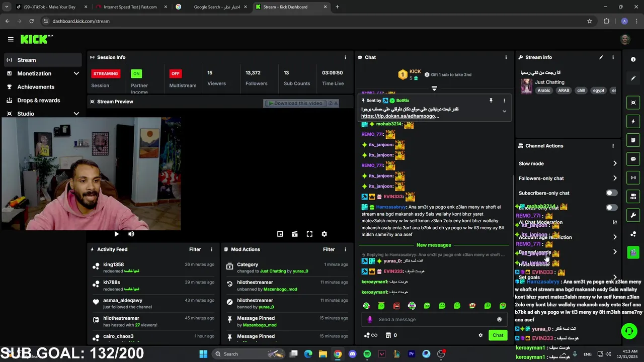
Task: Open Session Info three-dot menu
Action: click(x=345, y=57)
